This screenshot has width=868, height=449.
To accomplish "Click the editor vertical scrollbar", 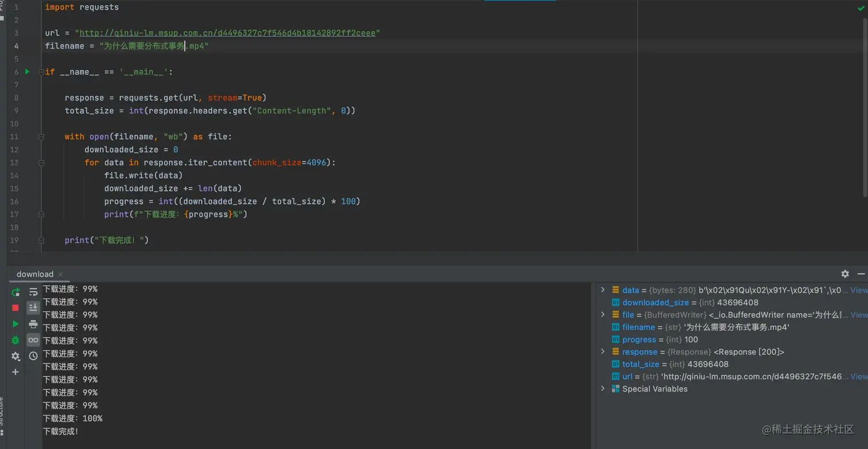I will pyautogui.click(x=864, y=106).
